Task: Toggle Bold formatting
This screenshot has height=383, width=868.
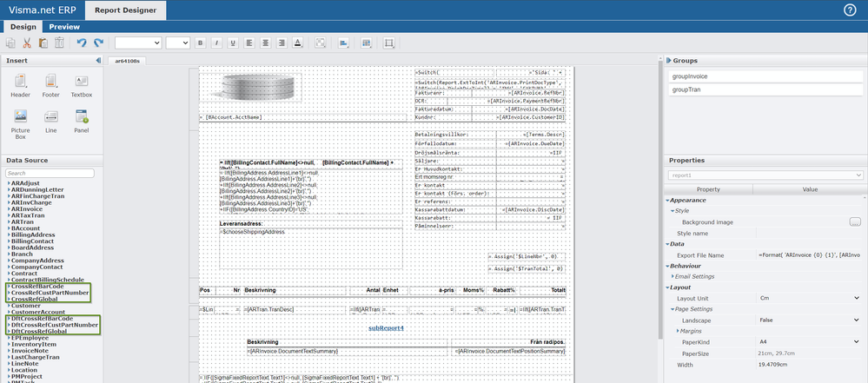Action: (201, 43)
